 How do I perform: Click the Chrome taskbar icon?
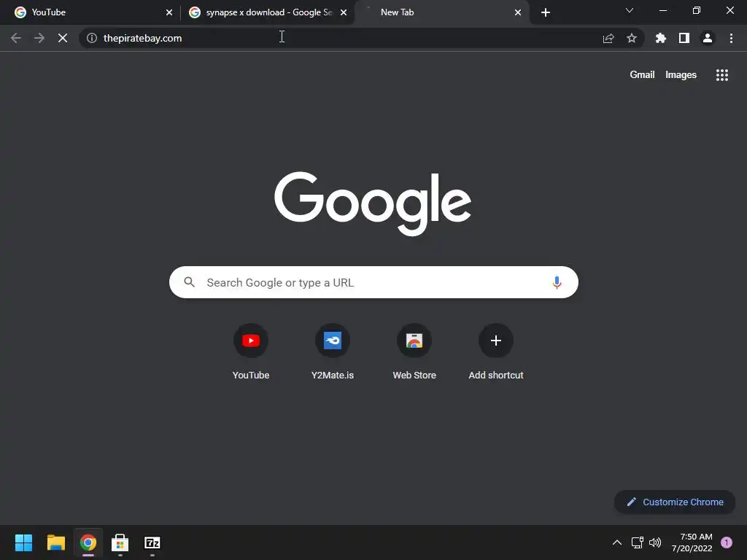point(88,542)
